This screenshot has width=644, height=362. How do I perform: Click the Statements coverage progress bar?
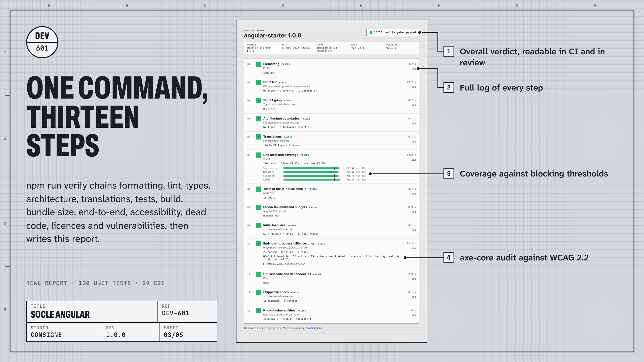click(312, 168)
